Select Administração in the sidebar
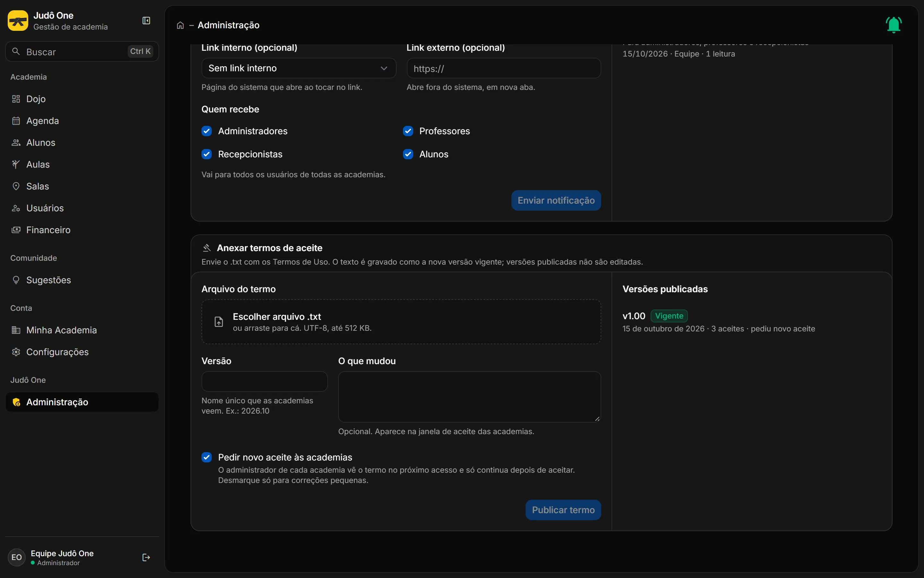 tap(82, 402)
